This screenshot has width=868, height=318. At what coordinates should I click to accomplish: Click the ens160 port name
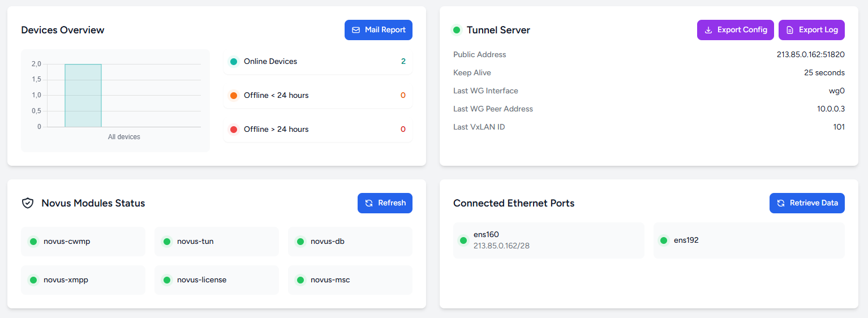coord(486,235)
